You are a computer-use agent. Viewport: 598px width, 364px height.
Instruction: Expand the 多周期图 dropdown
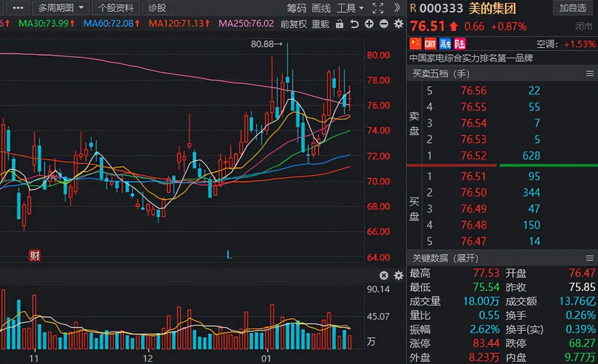[x=61, y=8]
